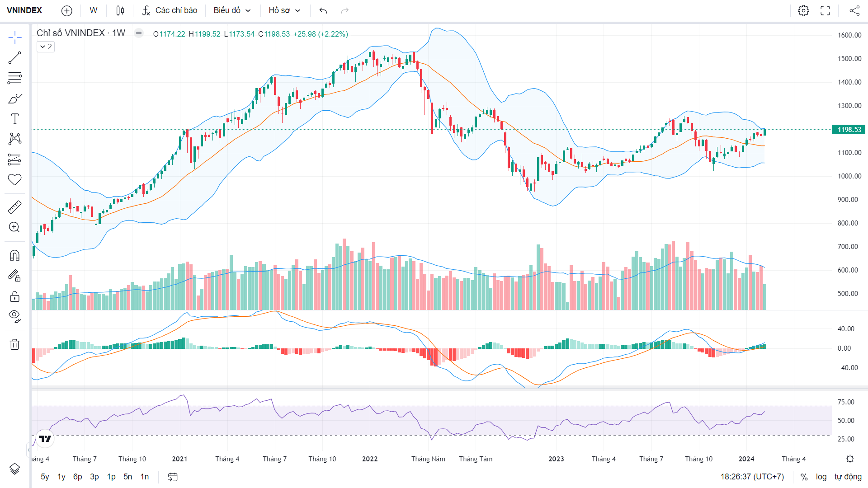Select the crosshair cursor tool

tap(15, 38)
